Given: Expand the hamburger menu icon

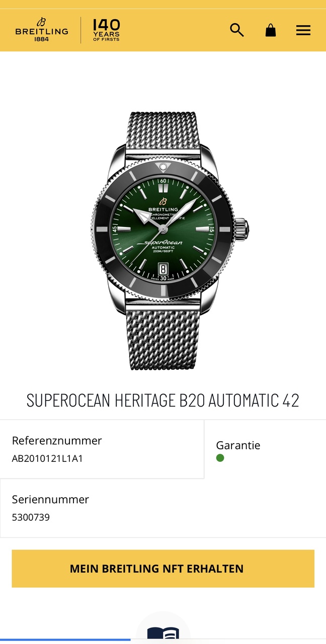Looking at the screenshot, I should pyautogui.click(x=303, y=30).
